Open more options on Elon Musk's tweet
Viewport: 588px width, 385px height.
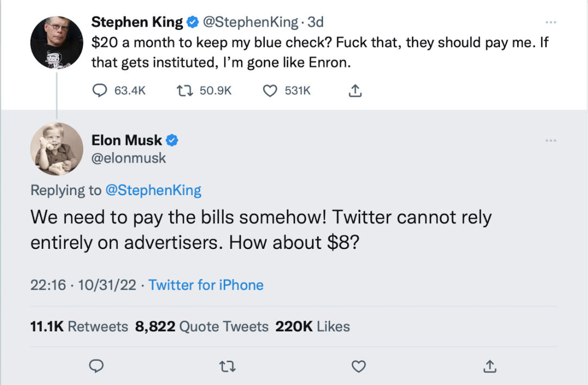point(550,141)
